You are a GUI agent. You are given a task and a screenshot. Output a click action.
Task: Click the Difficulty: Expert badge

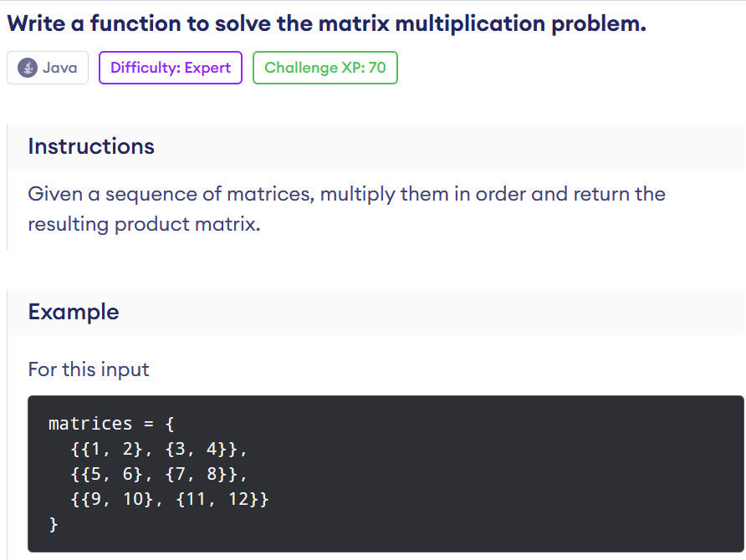[x=170, y=68]
